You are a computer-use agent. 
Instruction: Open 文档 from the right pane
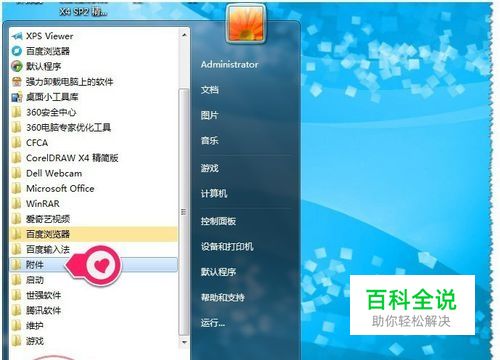click(210, 90)
